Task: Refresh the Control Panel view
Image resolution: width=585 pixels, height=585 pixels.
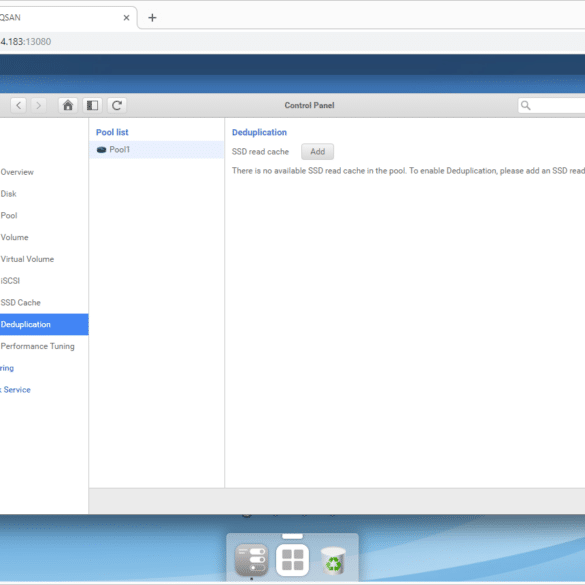Action: coord(117,106)
